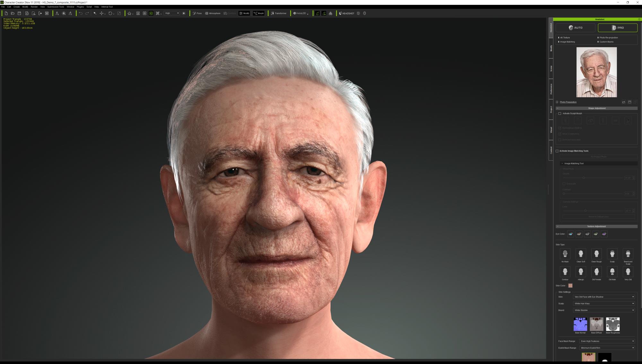Open the Beard dropdown White Stubble
Screen dimensions: 642x364
pos(604,310)
